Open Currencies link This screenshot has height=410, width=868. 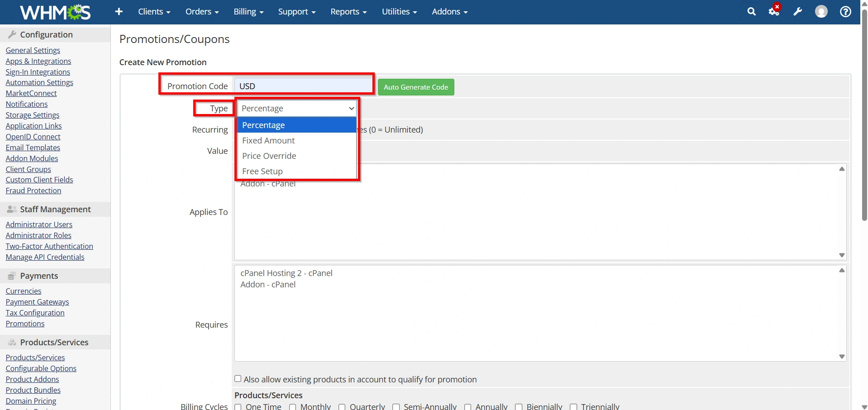coord(24,291)
